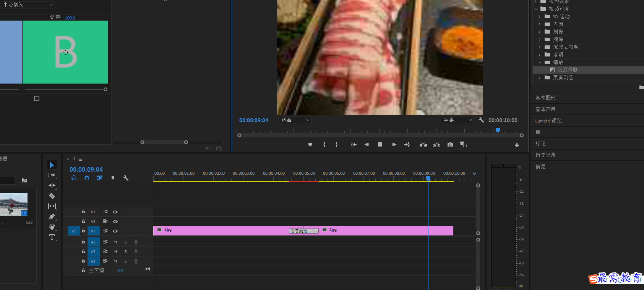Select the 2.jpg clip on track V1
Viewport: 644px width, 290px height.
coord(378,231)
